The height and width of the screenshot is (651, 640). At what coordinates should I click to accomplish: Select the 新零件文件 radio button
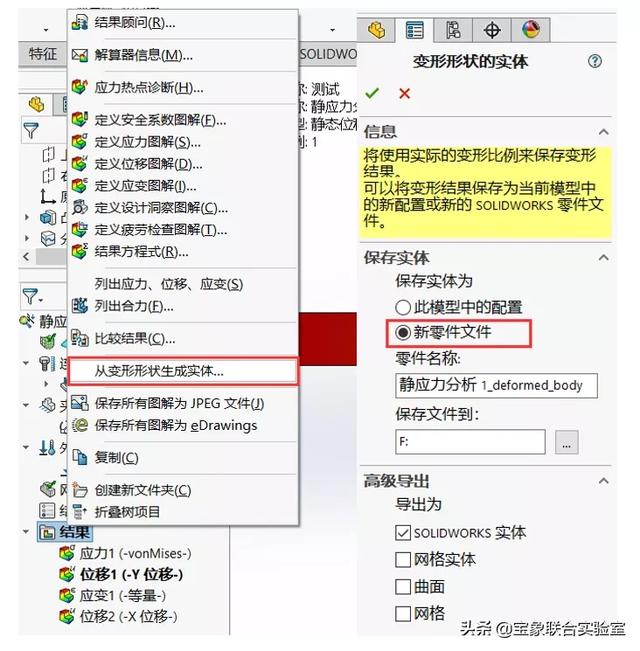point(403,333)
